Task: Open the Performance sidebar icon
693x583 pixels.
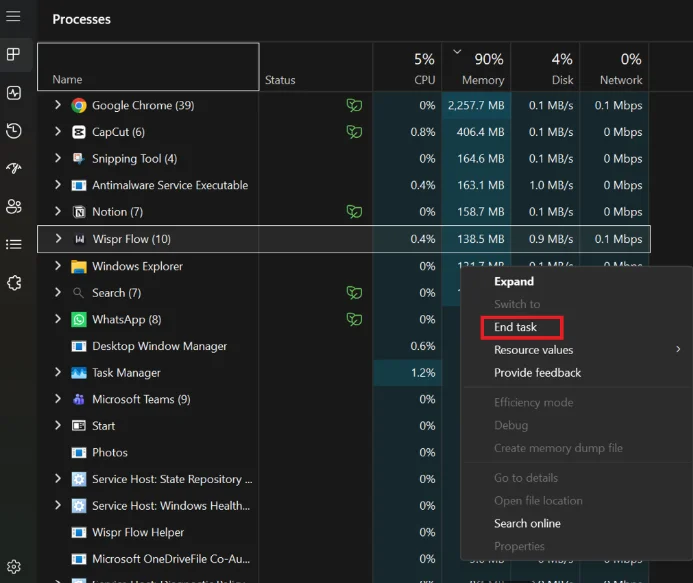Action: point(13,93)
